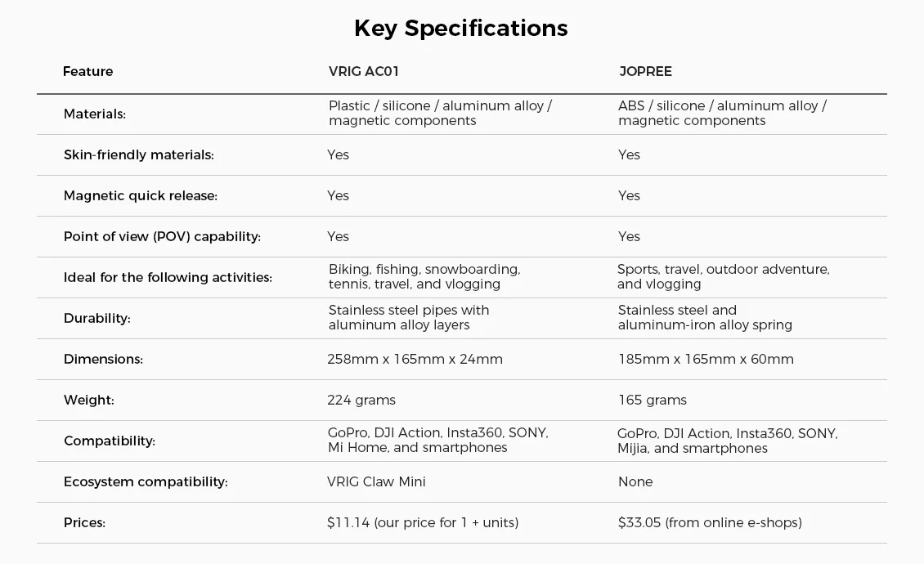924x564 pixels.
Task: Click the $33.05 JOPREE price
Action: tap(710, 523)
